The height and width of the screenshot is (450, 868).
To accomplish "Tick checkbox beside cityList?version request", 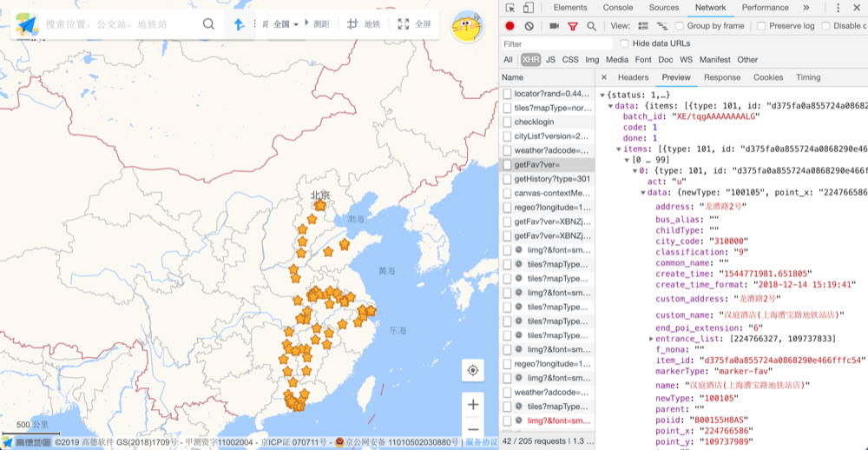I will pos(507,136).
